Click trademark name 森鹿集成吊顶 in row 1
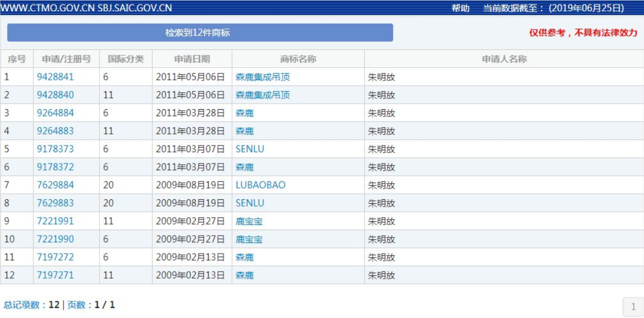The image size is (644, 318). [x=263, y=77]
